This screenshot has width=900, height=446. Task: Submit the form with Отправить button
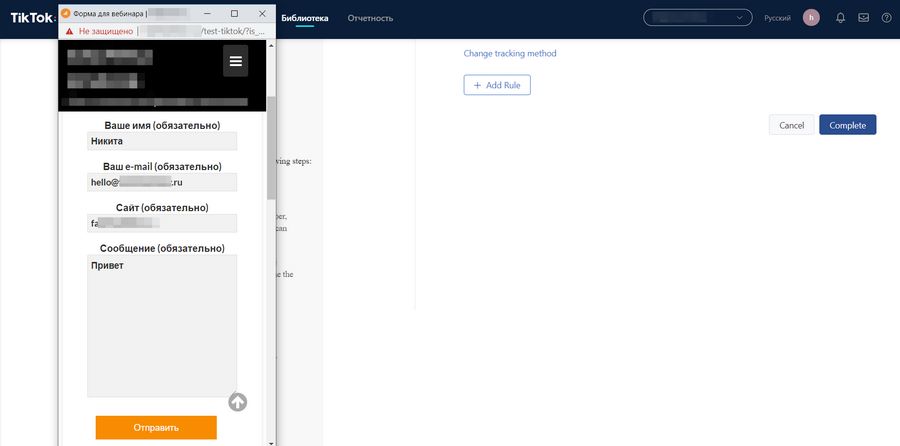tap(156, 428)
